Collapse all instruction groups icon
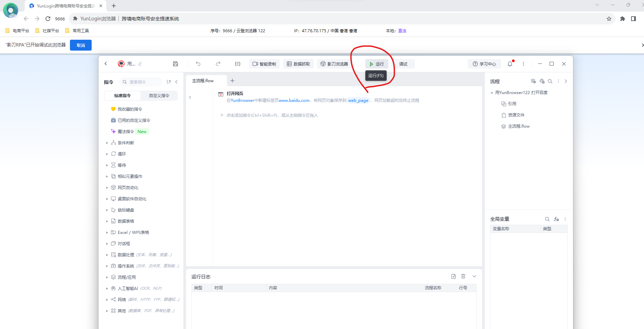644x329 pixels. tap(169, 82)
